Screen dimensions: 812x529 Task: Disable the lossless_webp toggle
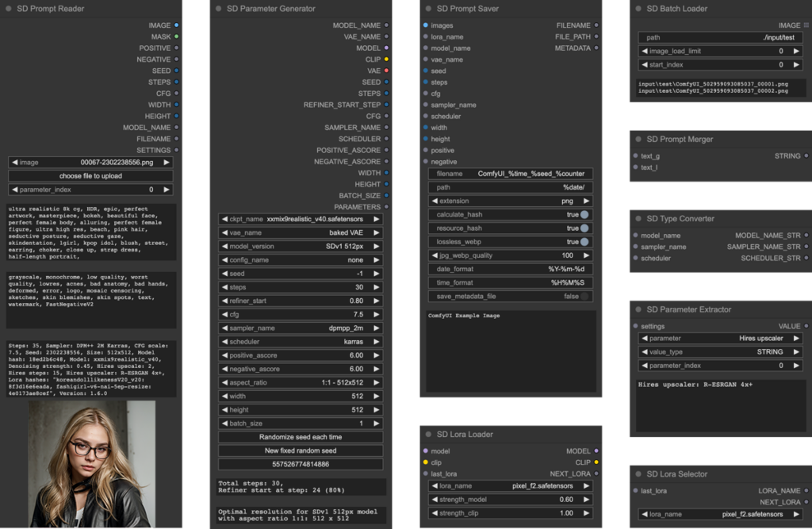[584, 242]
